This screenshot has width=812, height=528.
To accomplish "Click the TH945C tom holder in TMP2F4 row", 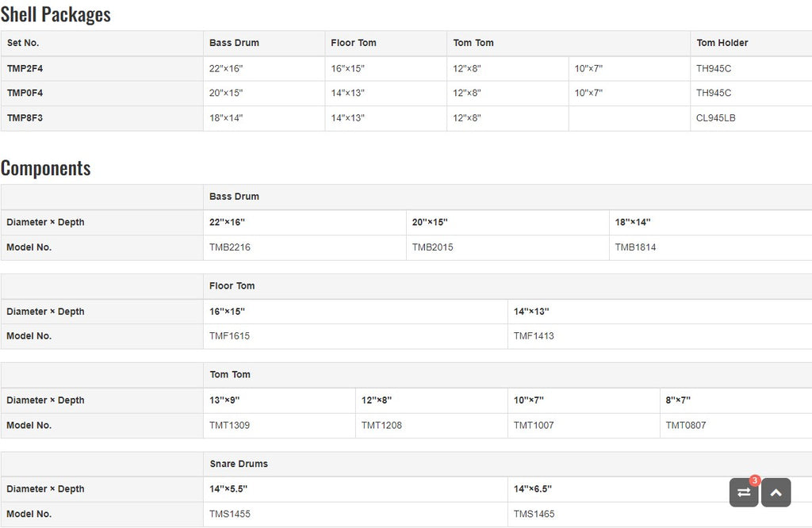I will (x=714, y=68).
